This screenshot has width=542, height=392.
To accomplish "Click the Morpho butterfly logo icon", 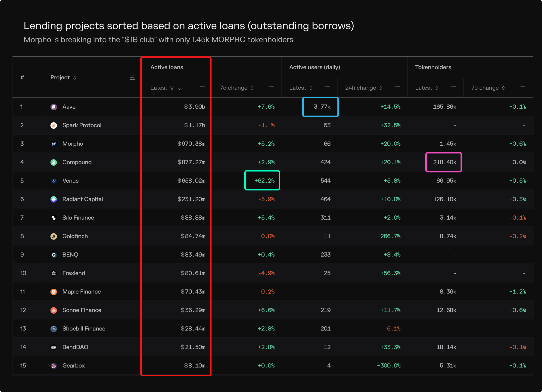I will coord(54,144).
